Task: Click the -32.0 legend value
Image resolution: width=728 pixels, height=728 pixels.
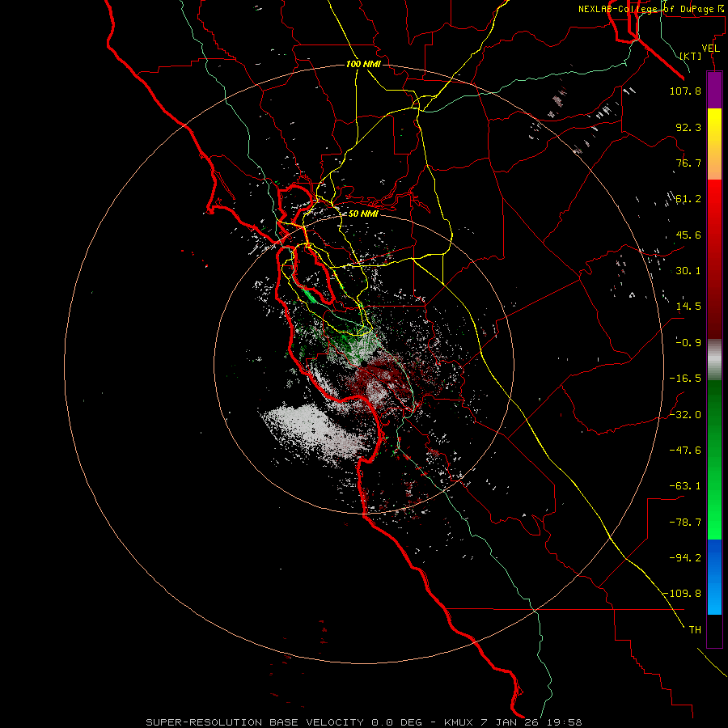Action: point(685,415)
